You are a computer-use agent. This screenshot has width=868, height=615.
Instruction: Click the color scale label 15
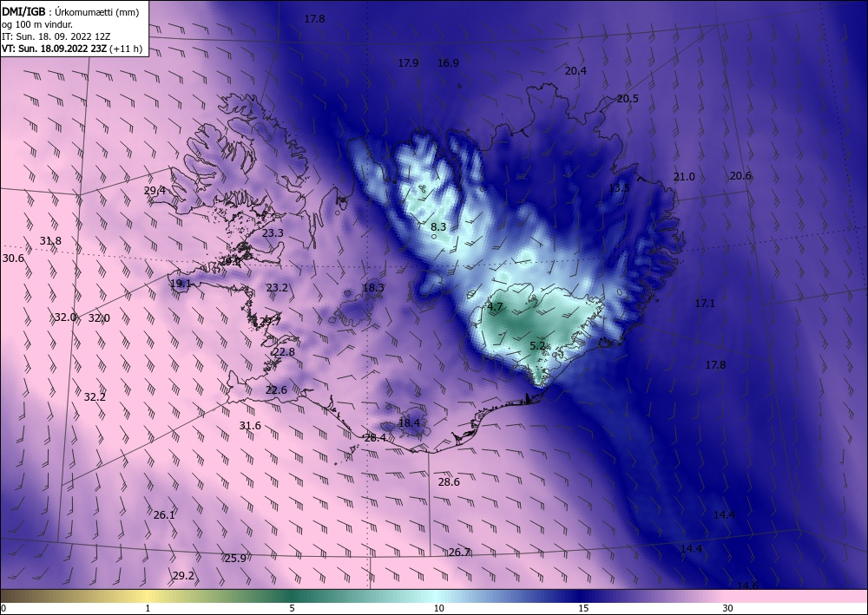[583, 609]
